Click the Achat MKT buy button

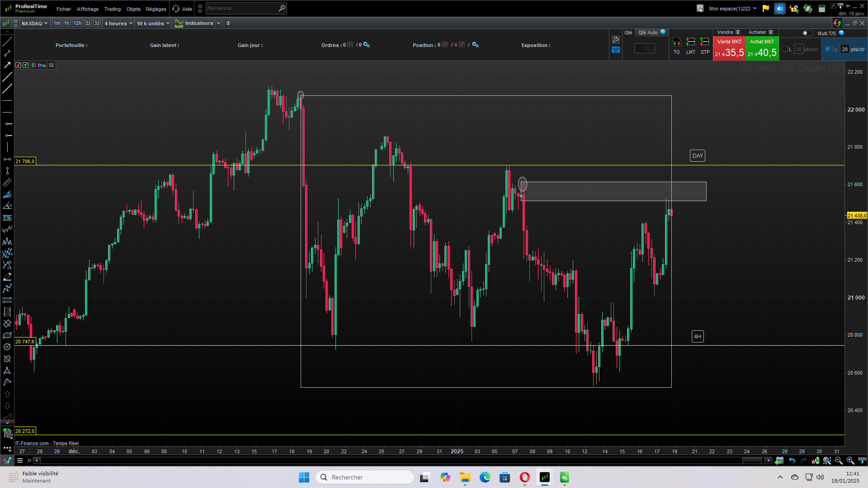click(762, 48)
